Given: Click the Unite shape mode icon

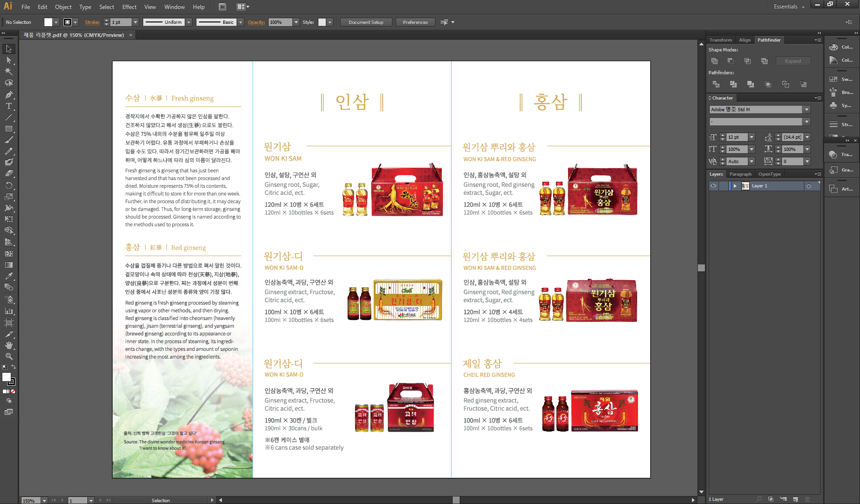Looking at the screenshot, I should pyautogui.click(x=714, y=61).
